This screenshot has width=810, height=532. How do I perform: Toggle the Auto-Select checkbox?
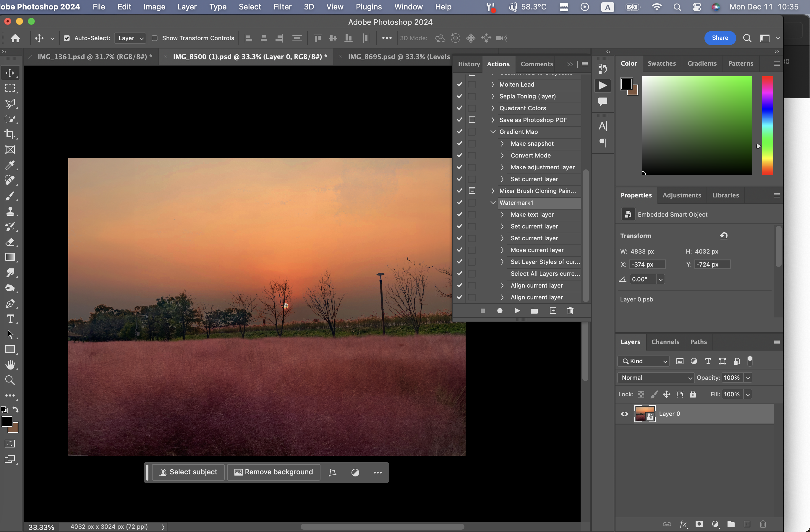pyautogui.click(x=67, y=38)
